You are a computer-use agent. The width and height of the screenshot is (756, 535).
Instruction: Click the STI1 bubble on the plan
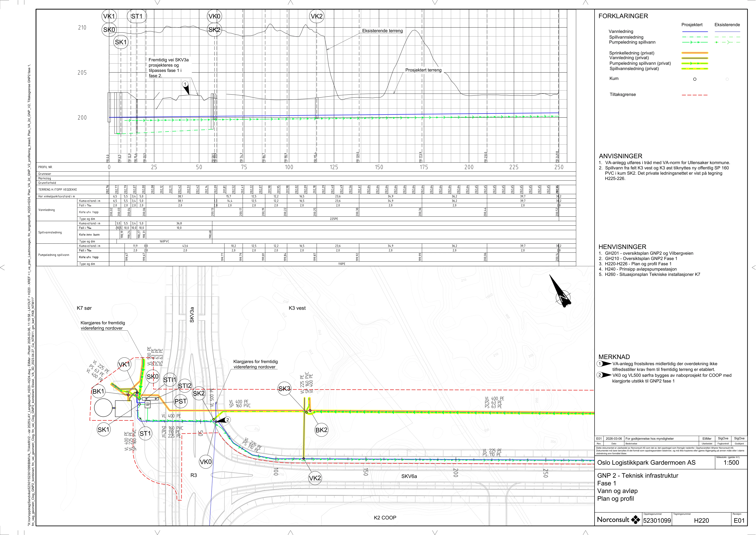(170, 380)
